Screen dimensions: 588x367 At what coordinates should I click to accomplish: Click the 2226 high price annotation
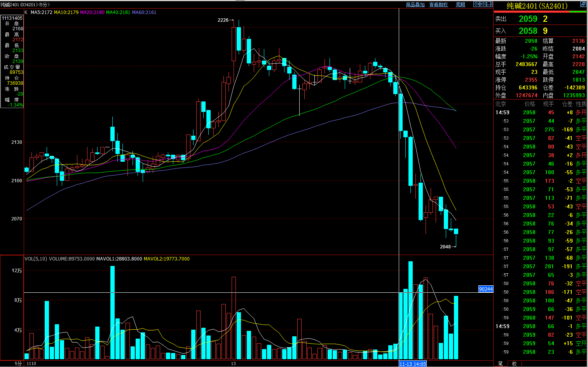[223, 20]
